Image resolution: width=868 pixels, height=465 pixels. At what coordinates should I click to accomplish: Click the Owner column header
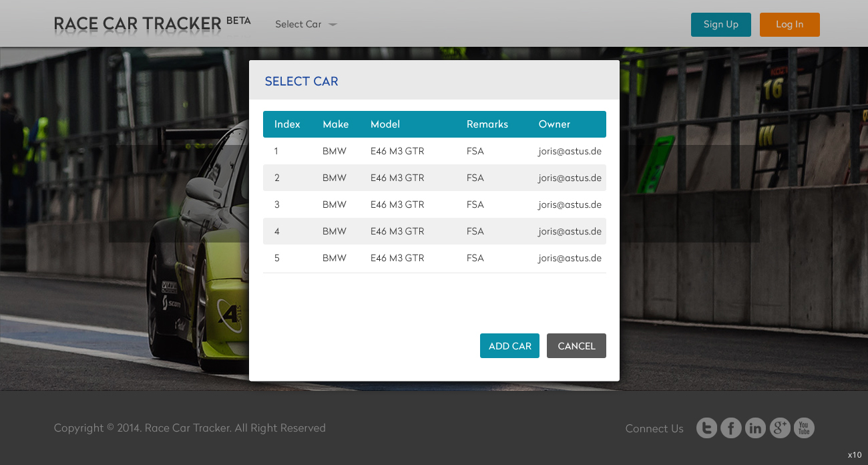point(555,124)
